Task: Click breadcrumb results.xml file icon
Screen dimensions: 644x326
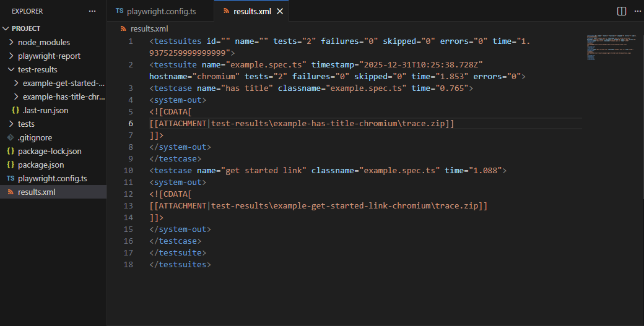Action: 123,28
